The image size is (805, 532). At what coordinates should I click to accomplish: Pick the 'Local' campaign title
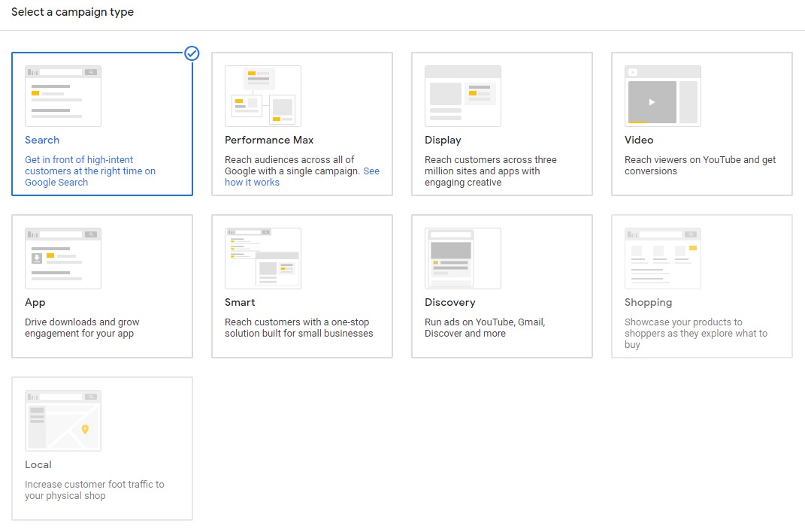38,465
